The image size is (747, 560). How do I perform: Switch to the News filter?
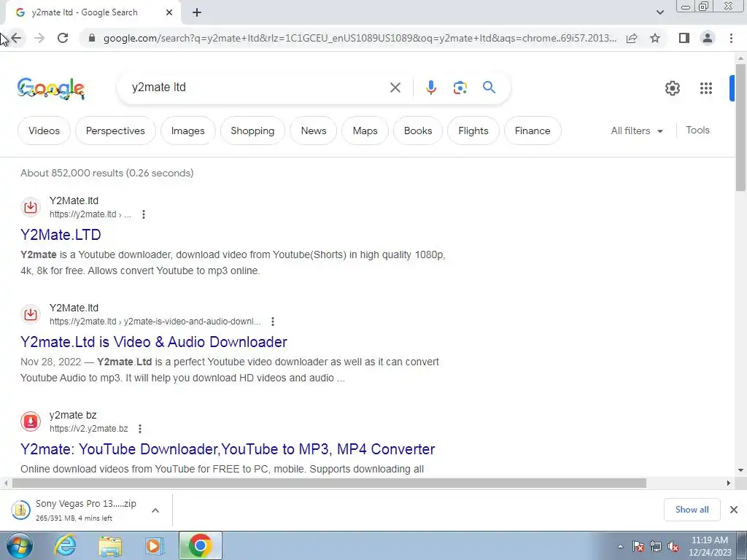(314, 131)
